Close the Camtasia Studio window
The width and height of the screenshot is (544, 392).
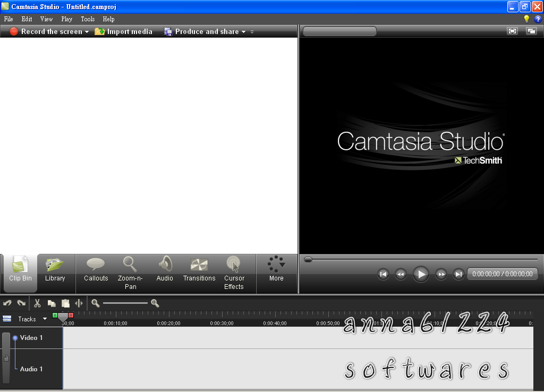point(537,6)
